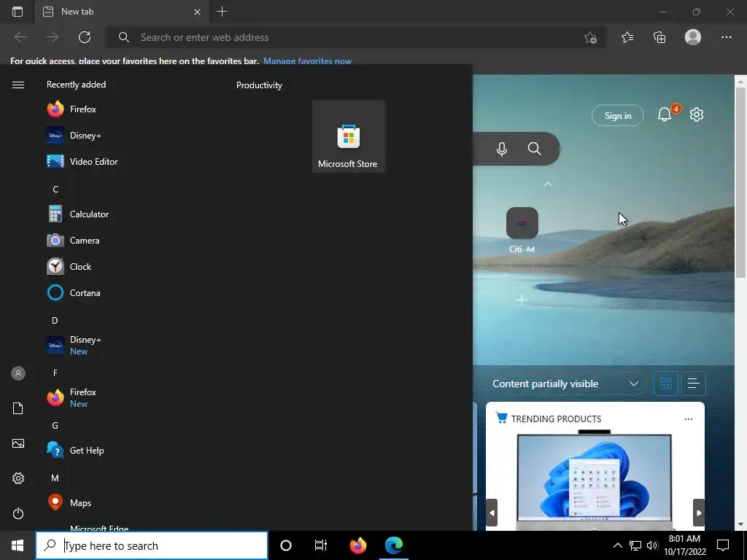Jump to letter G app group
The width and height of the screenshot is (747, 560).
tap(55, 426)
